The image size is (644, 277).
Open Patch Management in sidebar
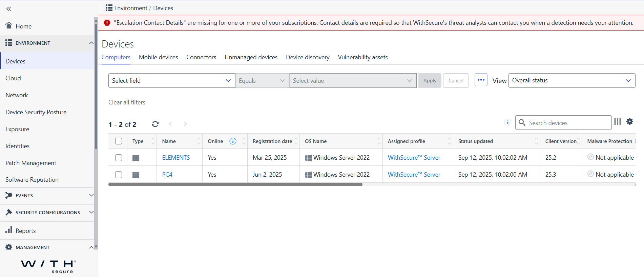[31, 163]
